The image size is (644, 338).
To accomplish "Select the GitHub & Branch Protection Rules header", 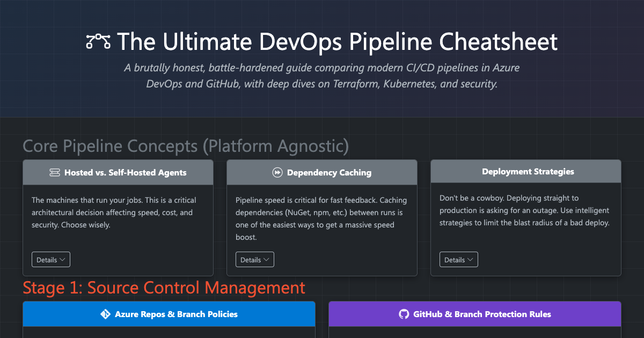I will (475, 314).
